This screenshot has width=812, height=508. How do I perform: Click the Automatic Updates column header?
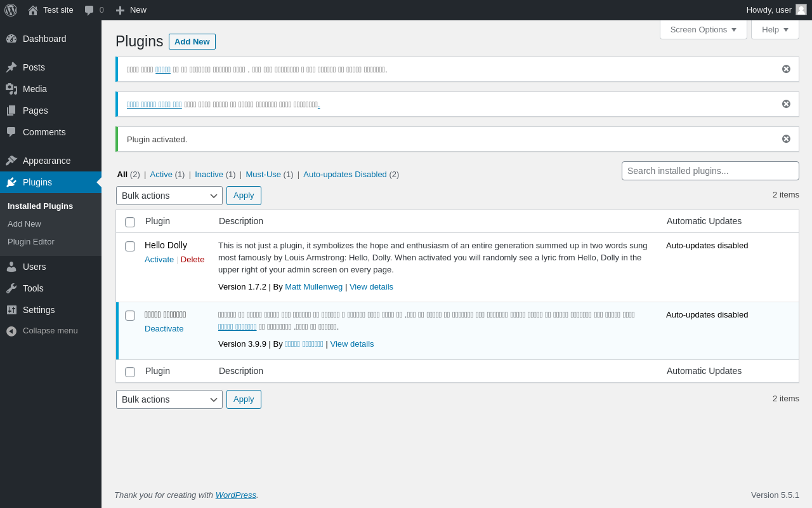704,221
